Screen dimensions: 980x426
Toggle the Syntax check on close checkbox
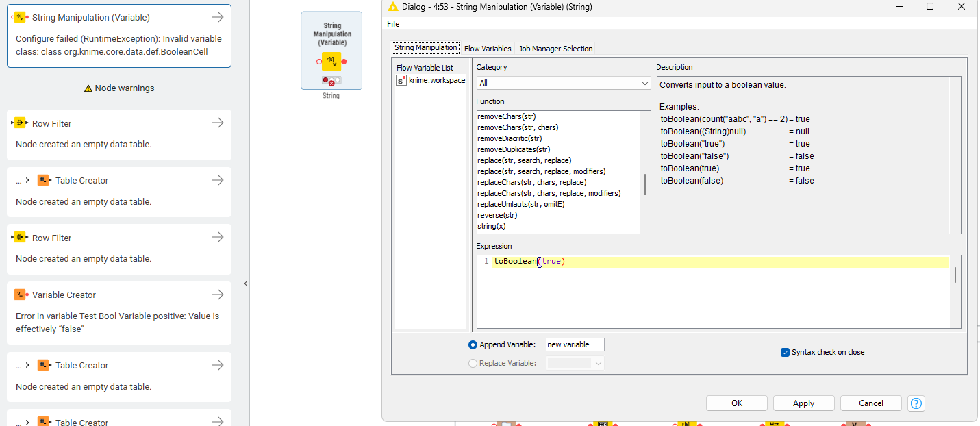coord(785,352)
